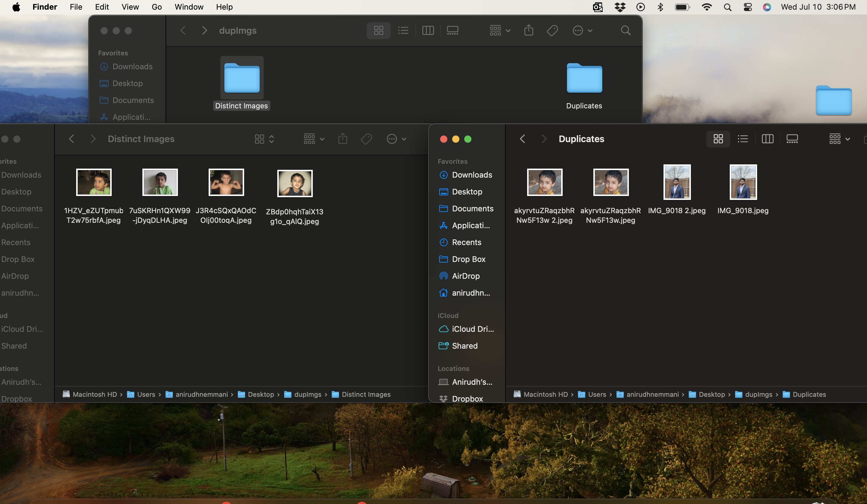Switch Duplicates window to list view
This screenshot has height=504, width=867.
(743, 139)
